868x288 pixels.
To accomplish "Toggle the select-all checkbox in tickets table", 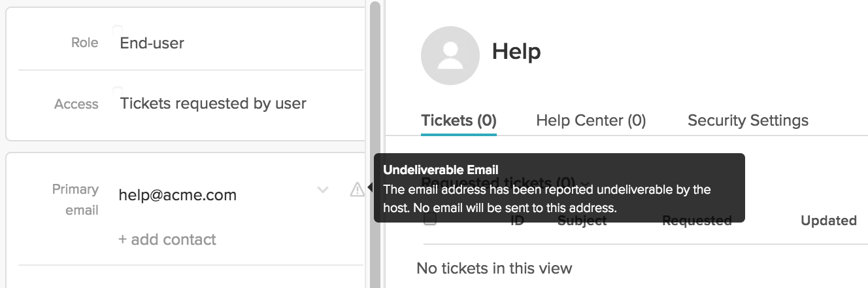I will (429, 220).
